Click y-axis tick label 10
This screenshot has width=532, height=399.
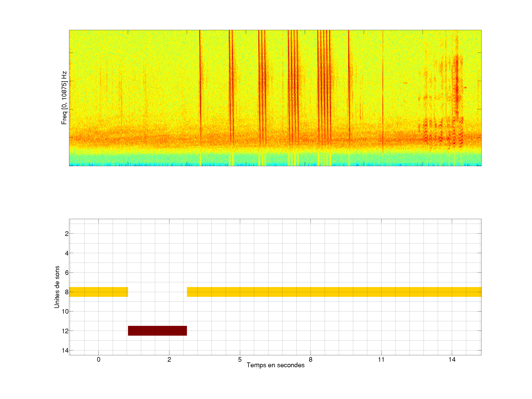(x=65, y=311)
